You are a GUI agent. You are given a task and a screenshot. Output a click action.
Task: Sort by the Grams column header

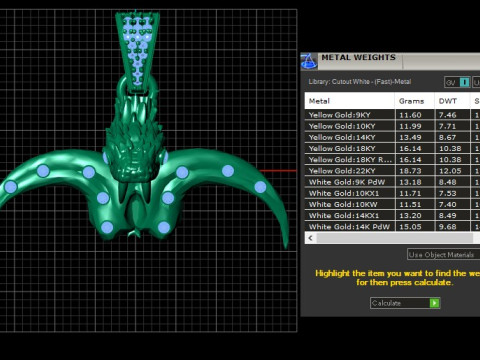(415, 101)
